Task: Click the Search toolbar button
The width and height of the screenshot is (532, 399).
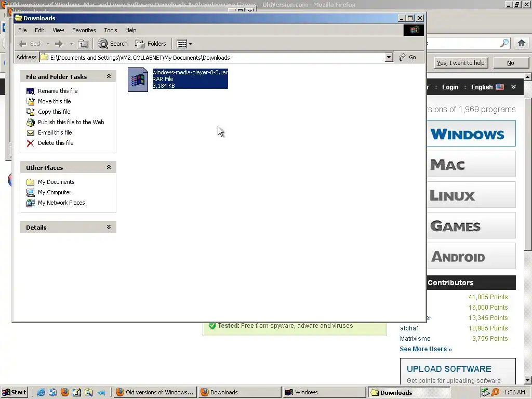Action: tap(113, 44)
